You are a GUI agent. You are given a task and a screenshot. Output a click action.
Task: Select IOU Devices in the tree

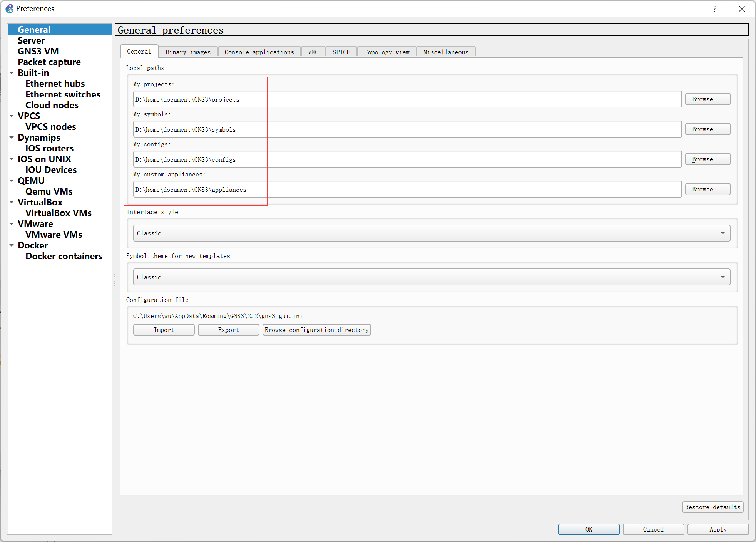[x=51, y=170]
